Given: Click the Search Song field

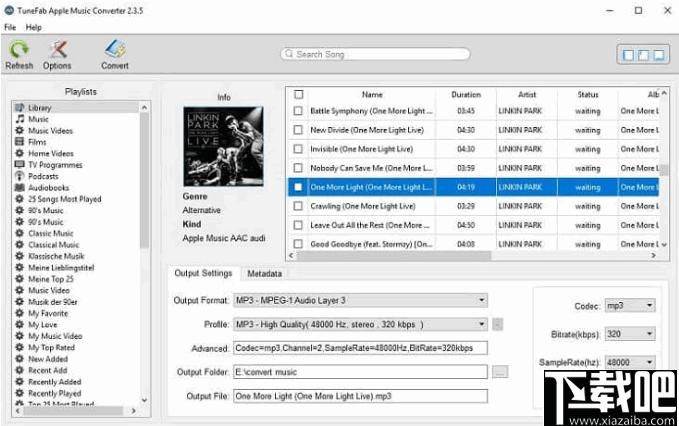Looking at the screenshot, I should (x=375, y=54).
